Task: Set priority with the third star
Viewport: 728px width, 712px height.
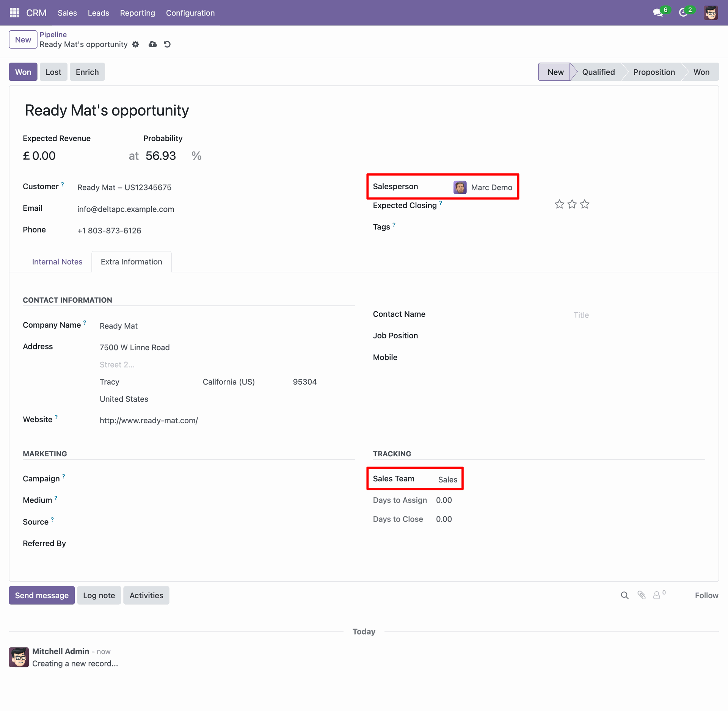Action: [585, 204]
